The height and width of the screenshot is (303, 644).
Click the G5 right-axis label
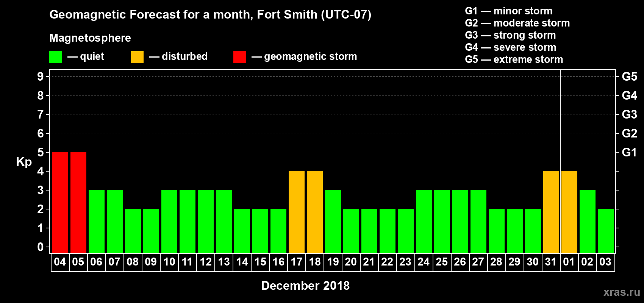point(630,77)
